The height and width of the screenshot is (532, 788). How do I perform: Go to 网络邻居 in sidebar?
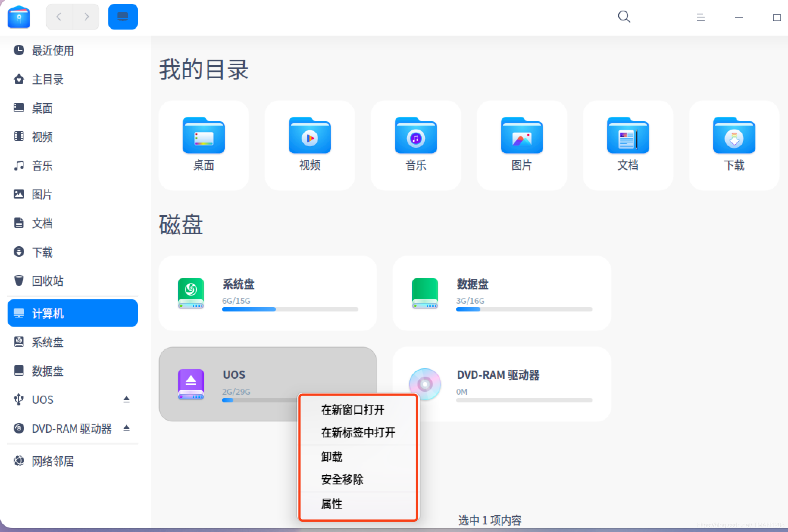click(53, 461)
